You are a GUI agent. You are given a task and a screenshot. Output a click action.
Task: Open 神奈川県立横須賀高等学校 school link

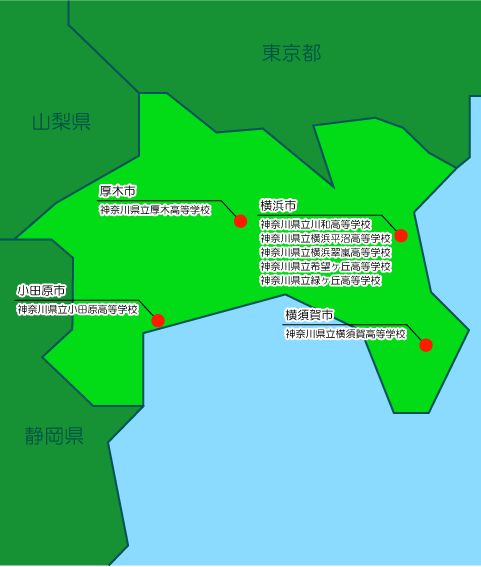pyautogui.click(x=346, y=334)
